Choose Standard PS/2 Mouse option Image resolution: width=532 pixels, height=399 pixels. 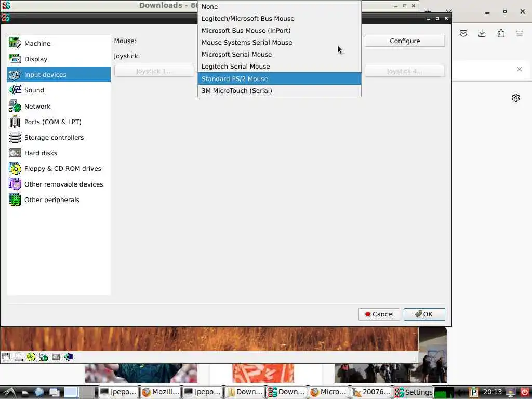(x=279, y=79)
